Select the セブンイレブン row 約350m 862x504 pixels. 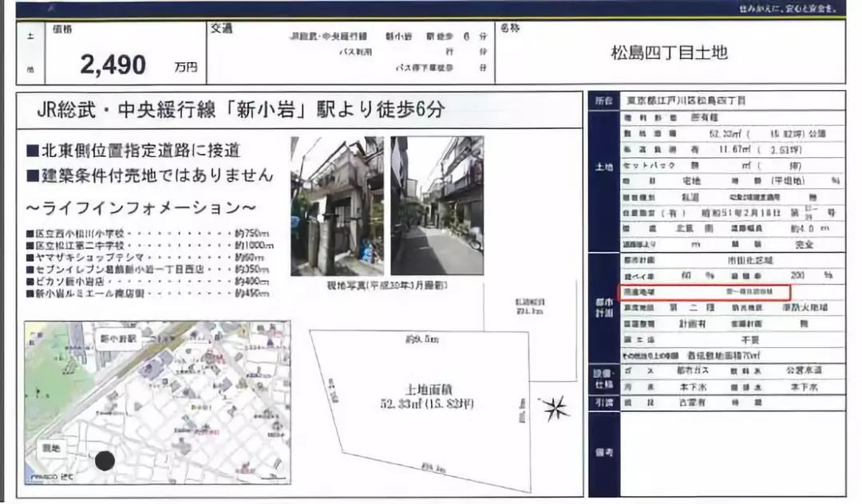tap(148, 270)
